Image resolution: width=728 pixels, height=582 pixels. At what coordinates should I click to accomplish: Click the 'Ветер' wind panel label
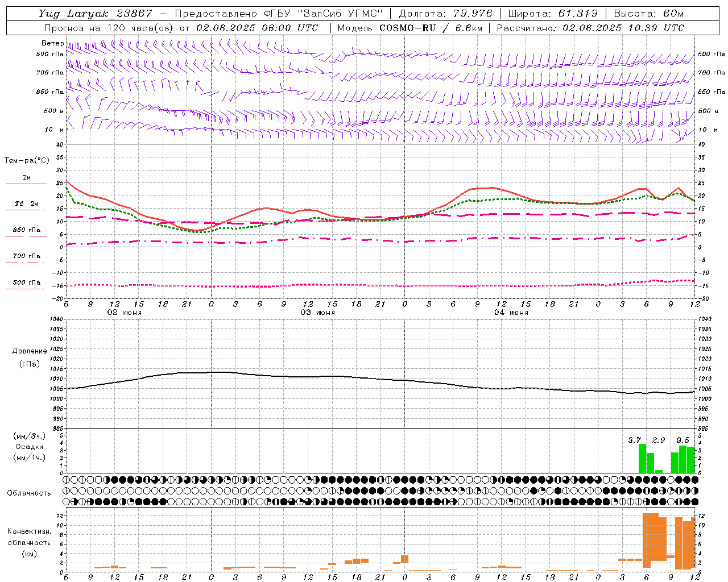click(52, 43)
